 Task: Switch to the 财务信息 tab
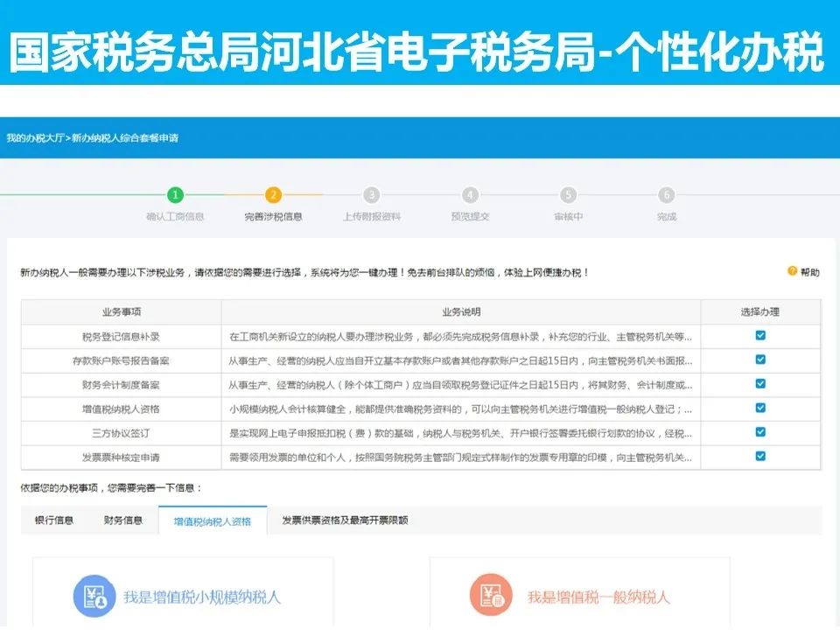coord(123,520)
